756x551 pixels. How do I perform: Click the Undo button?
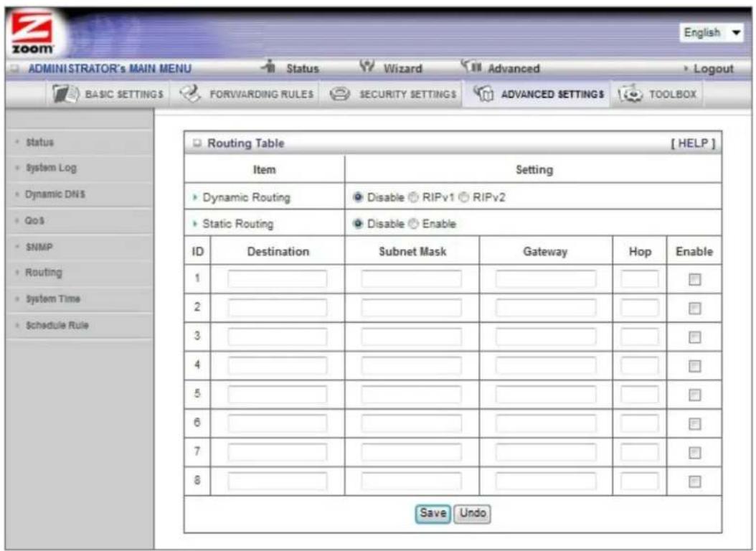tap(473, 513)
